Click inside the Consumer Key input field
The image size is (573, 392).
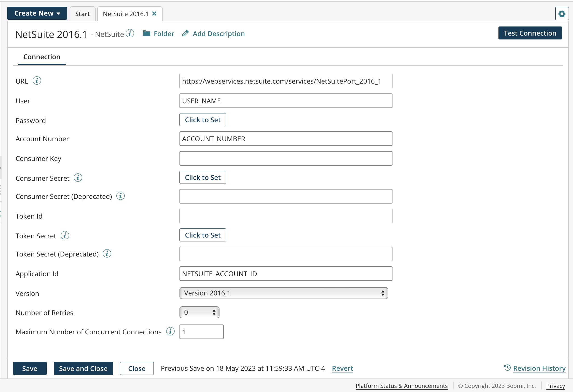(x=285, y=158)
